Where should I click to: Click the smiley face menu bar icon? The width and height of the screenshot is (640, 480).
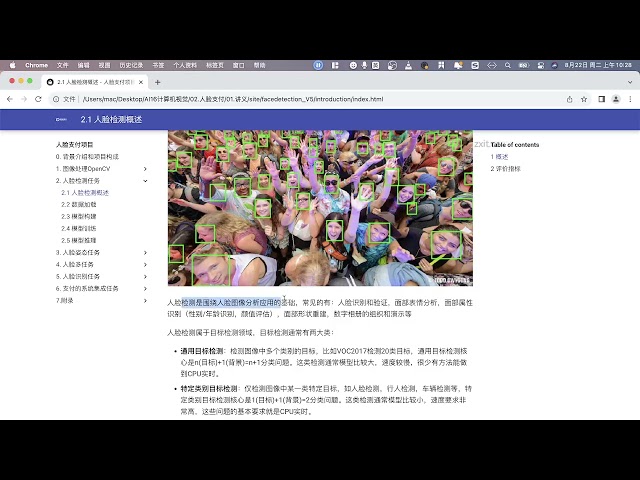(x=353, y=65)
